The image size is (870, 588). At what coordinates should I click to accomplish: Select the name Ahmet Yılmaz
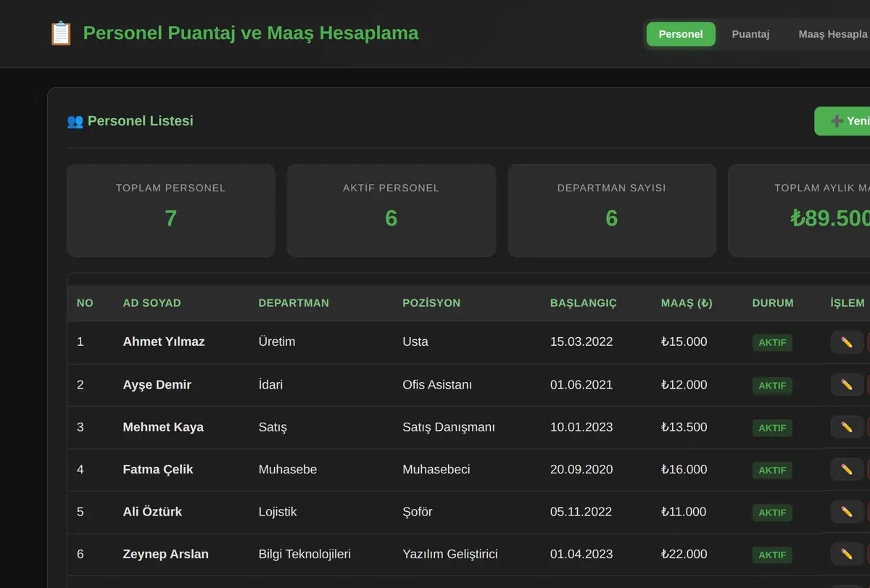[164, 341]
